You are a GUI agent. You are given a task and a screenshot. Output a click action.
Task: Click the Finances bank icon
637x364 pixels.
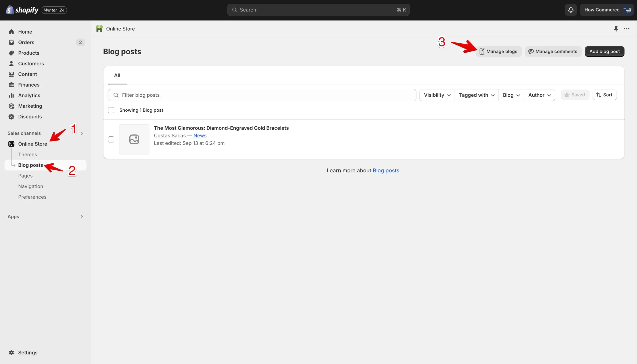click(11, 85)
